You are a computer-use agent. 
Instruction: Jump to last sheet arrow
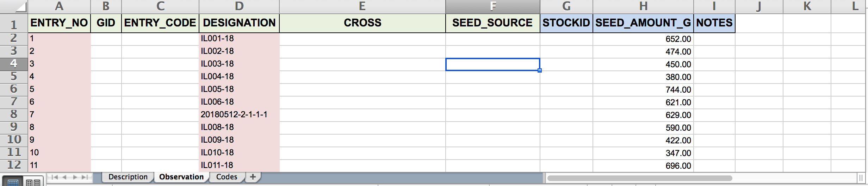[85, 177]
